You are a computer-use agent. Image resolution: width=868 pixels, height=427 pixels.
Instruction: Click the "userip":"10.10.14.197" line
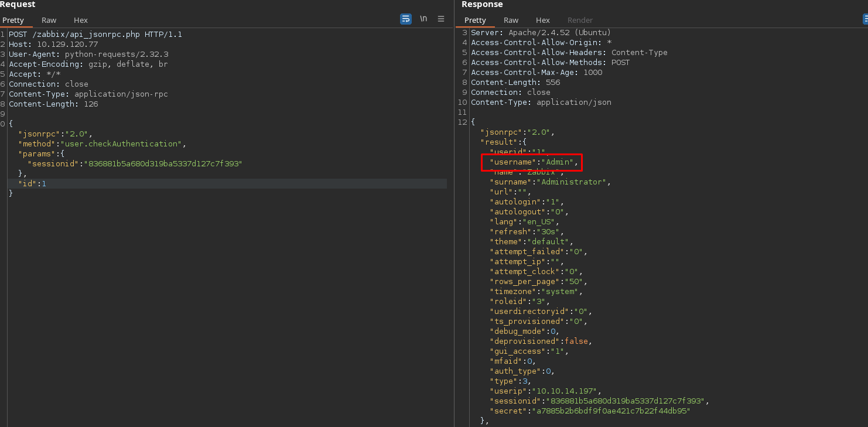[546, 391]
